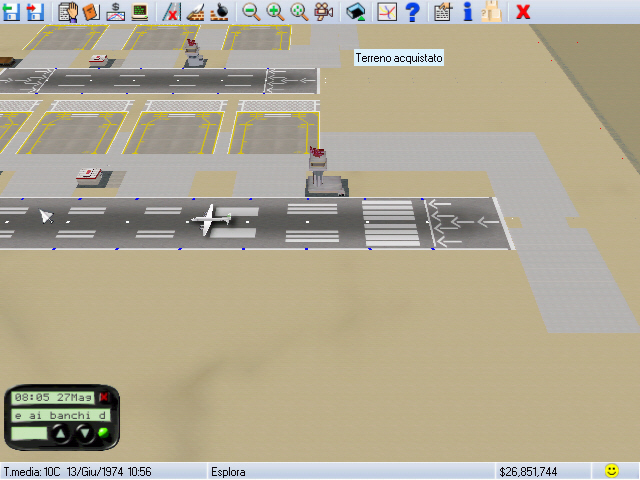Click the 'T.media: 10C' temperature reading

(32, 472)
